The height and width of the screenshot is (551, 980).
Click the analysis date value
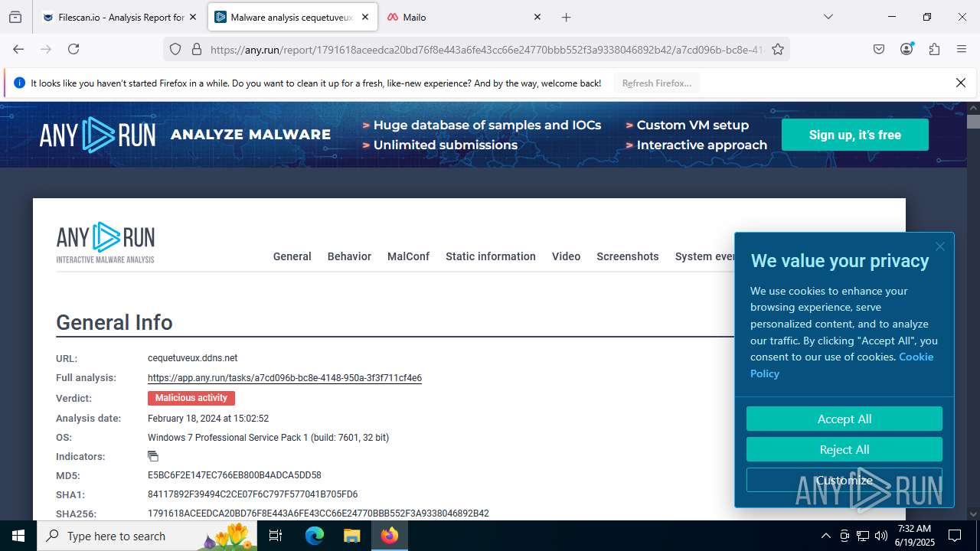[208, 419]
